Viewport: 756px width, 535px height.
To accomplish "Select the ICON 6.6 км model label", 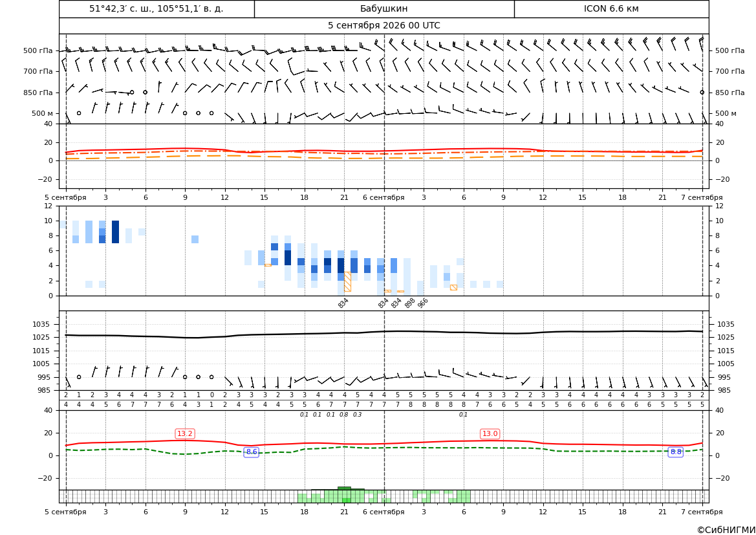I will (611, 8).
